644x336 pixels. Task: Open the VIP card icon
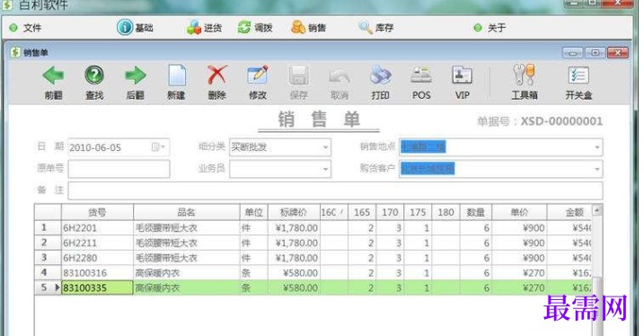click(462, 75)
